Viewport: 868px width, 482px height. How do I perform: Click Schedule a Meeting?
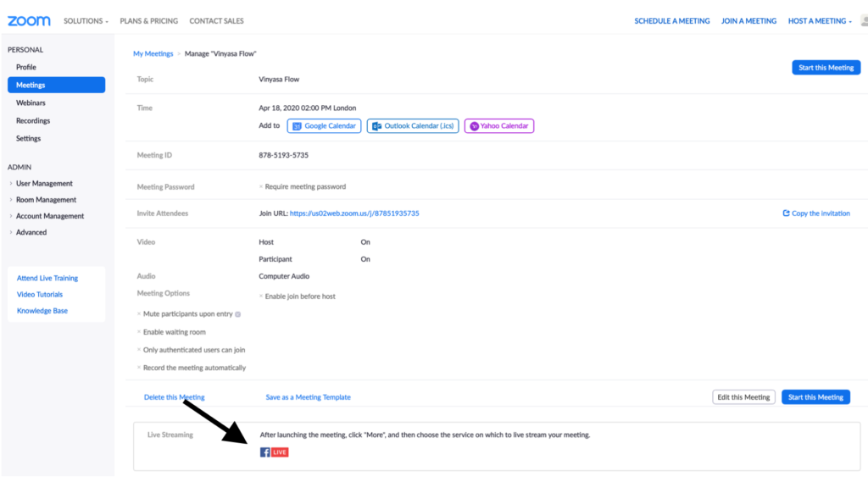(x=672, y=21)
